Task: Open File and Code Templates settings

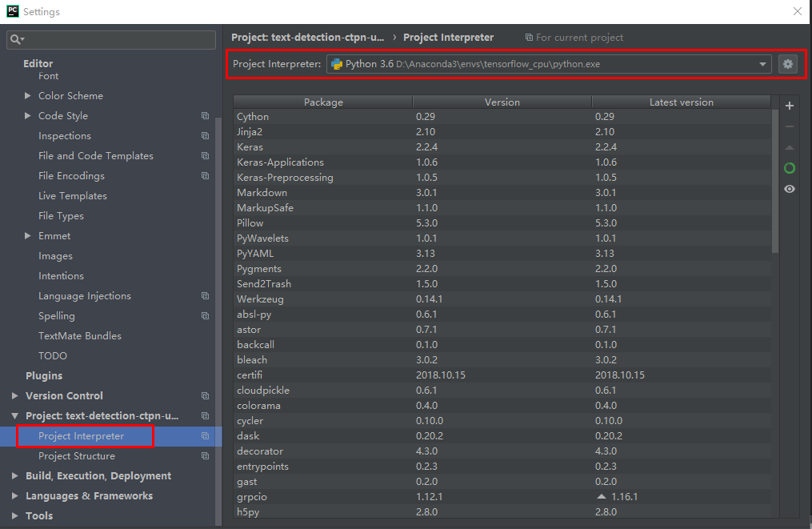Action: pos(96,156)
